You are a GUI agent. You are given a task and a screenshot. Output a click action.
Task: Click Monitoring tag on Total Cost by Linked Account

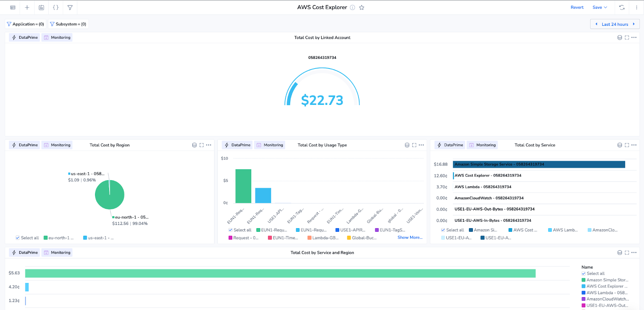click(57, 37)
